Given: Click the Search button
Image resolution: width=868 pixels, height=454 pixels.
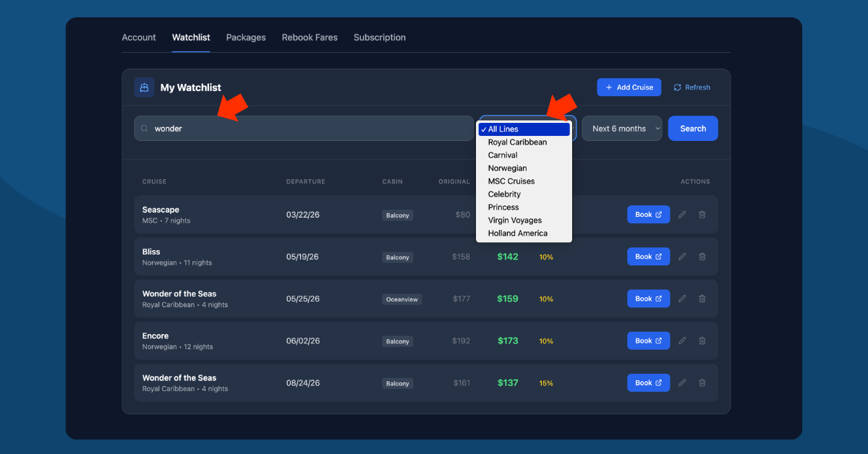Looking at the screenshot, I should 692,128.
